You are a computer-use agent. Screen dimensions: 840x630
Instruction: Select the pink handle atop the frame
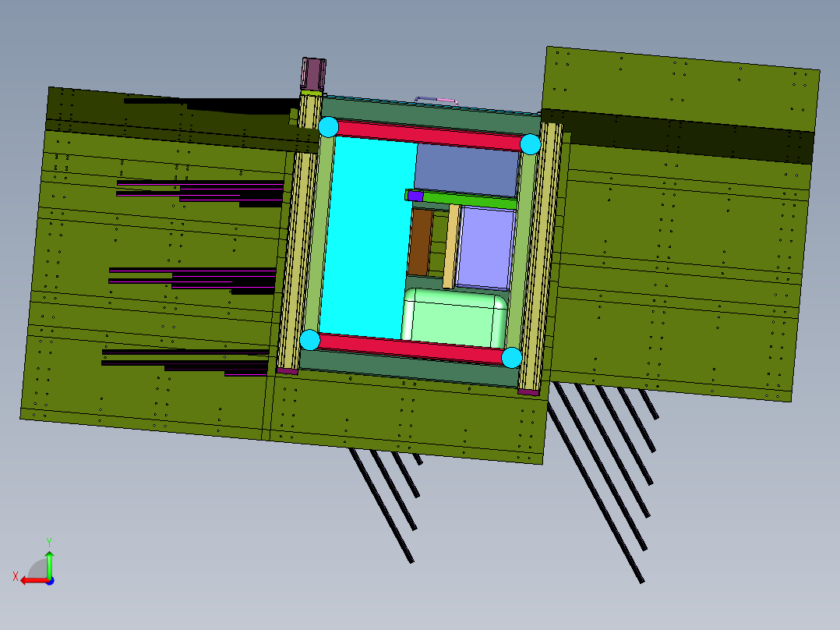[436, 101]
